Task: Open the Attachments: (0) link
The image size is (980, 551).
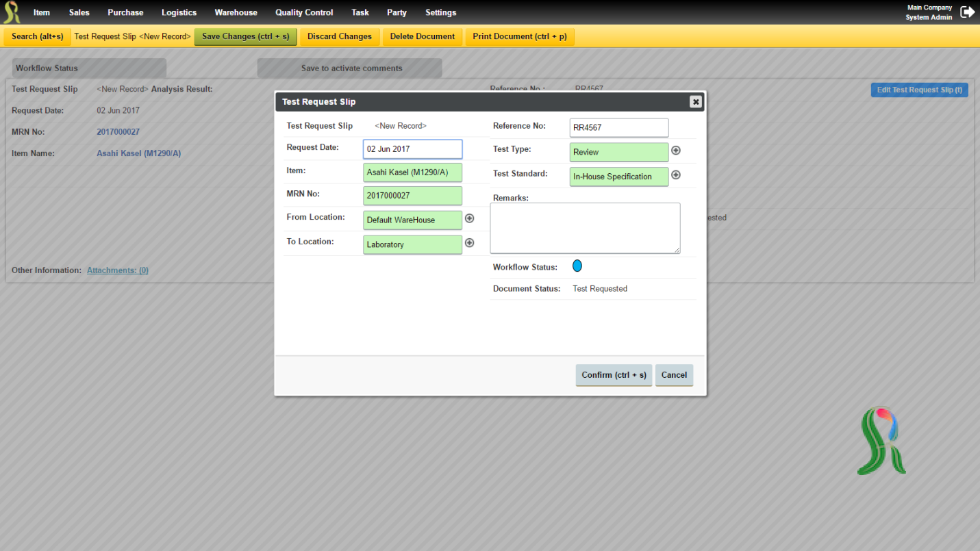Action: coord(118,270)
